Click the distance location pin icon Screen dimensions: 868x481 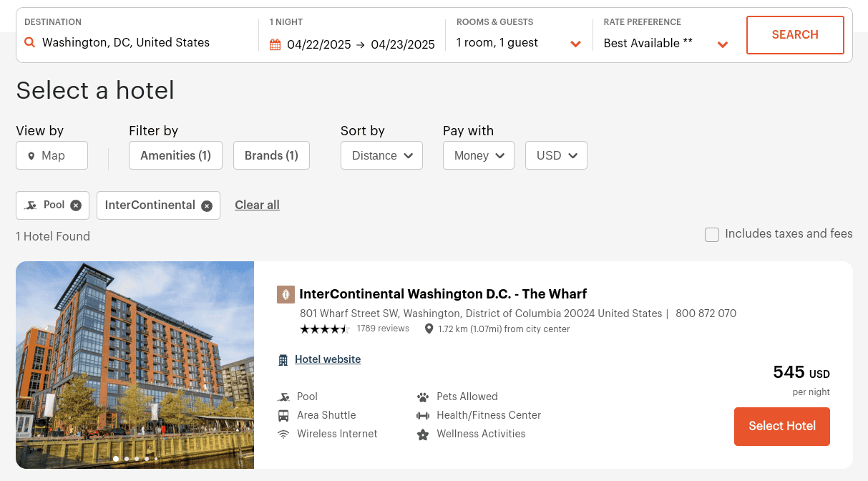tap(429, 329)
